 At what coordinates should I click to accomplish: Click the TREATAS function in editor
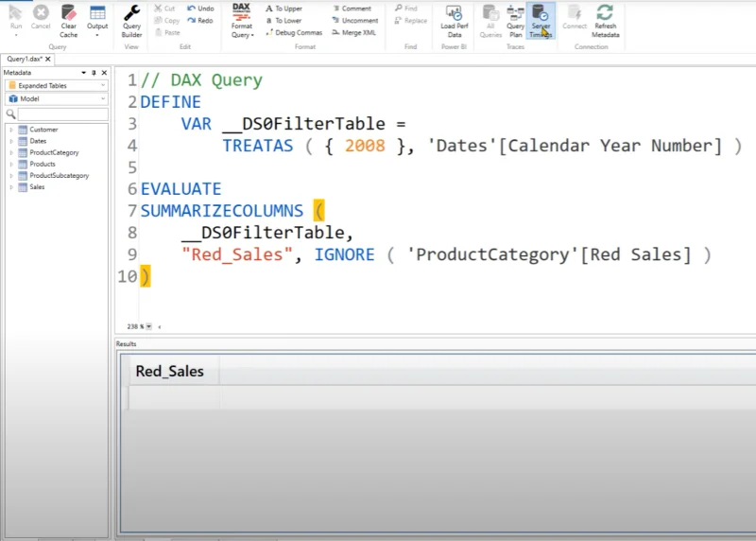258,146
